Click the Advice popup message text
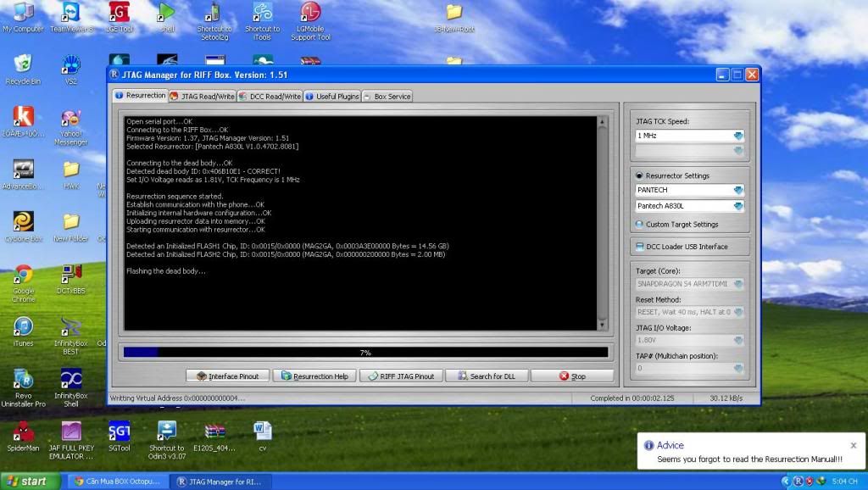Screen dimensions: 868x490 (749, 459)
